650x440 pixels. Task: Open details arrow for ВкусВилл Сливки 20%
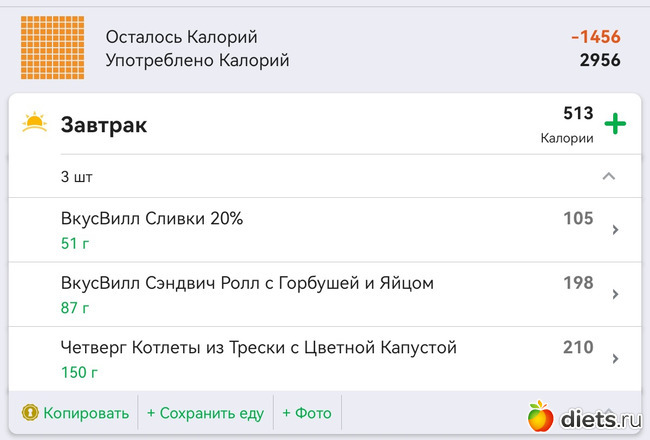614,230
